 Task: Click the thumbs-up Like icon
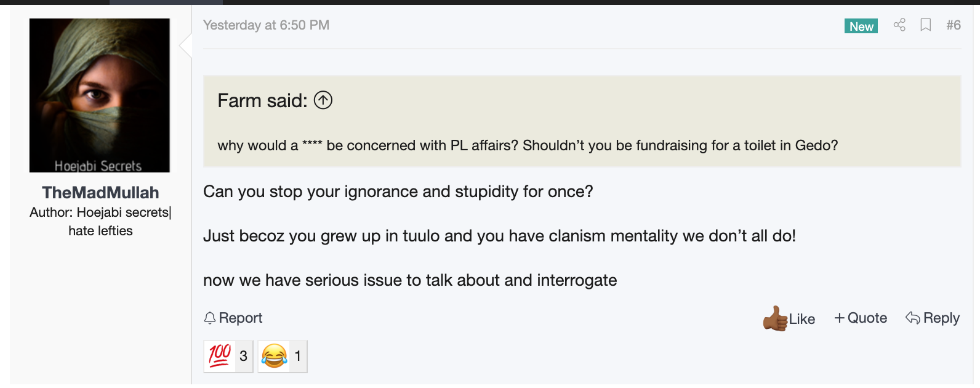tap(775, 318)
